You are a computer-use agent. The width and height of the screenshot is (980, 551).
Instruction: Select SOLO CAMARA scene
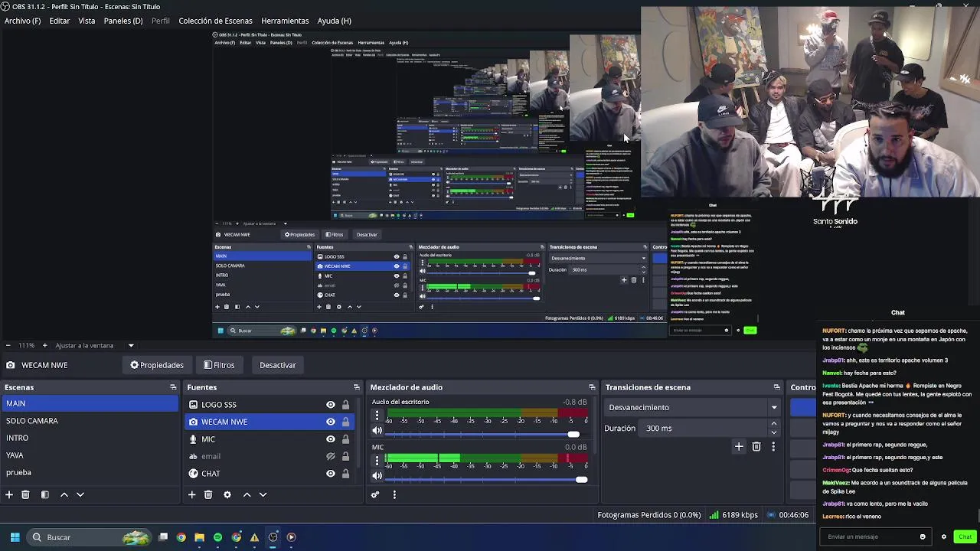pos(90,421)
